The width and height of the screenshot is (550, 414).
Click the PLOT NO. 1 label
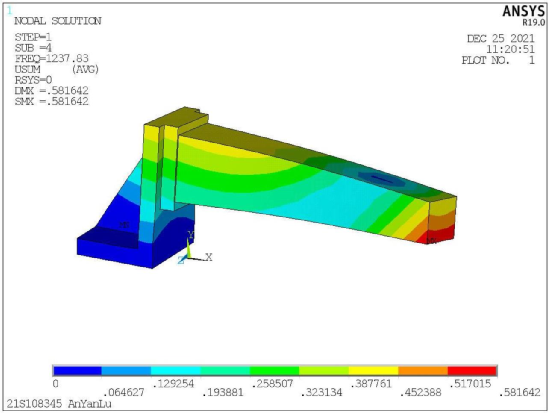[x=498, y=60]
